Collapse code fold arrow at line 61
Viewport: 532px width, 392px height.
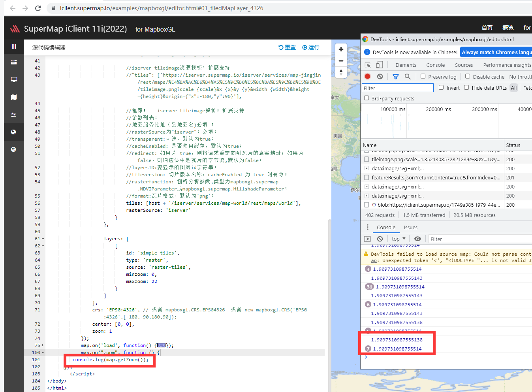click(x=43, y=239)
